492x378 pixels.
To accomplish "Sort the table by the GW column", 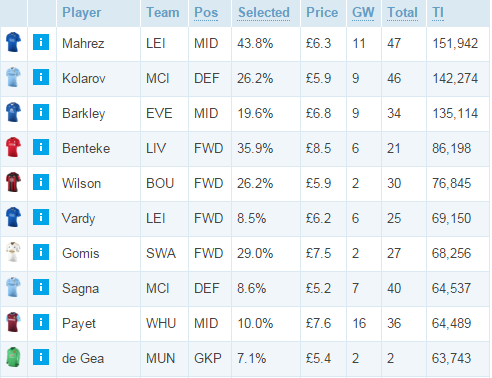I will pyautogui.click(x=363, y=13).
